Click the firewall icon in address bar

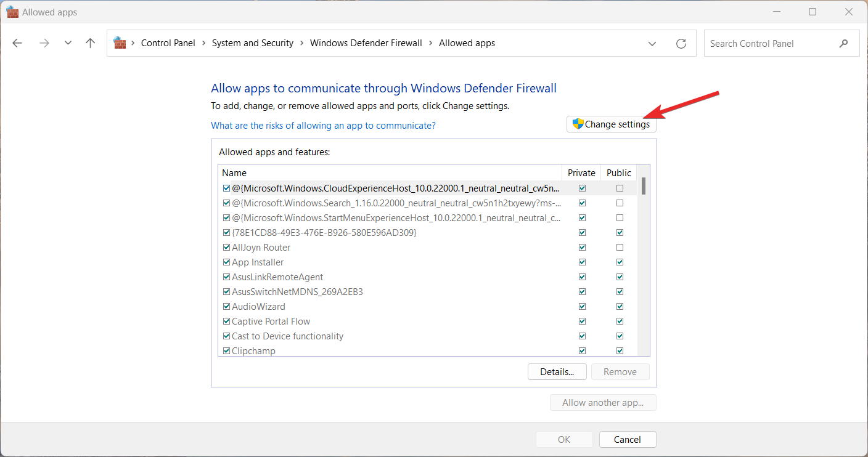pyautogui.click(x=120, y=43)
